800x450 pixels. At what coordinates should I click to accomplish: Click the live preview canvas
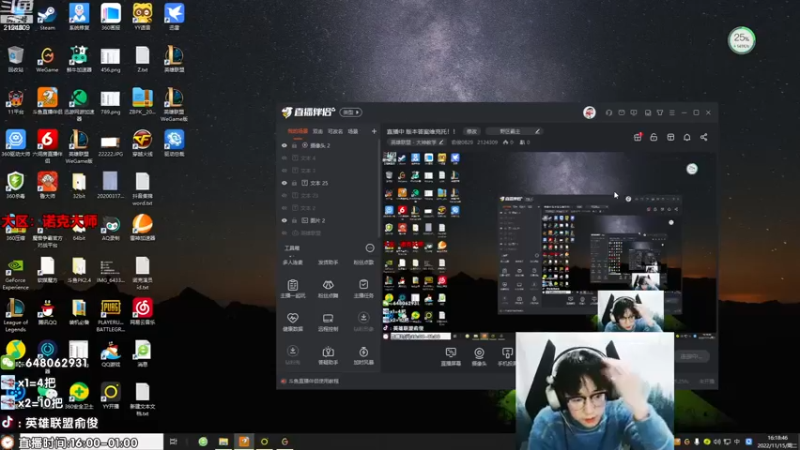click(548, 245)
